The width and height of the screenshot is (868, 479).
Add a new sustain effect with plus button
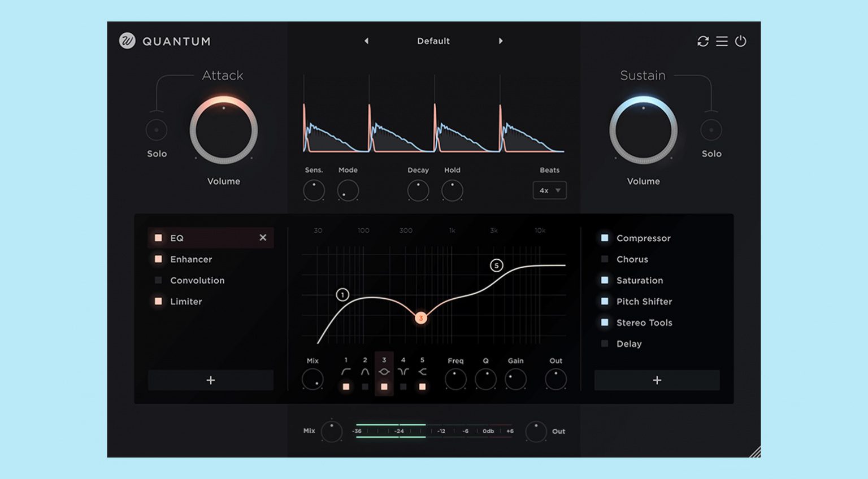coord(657,380)
